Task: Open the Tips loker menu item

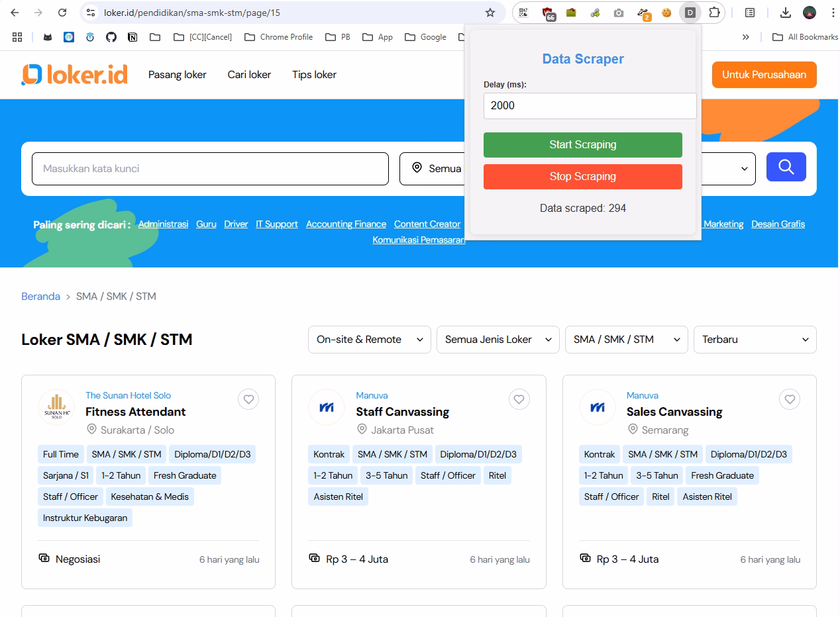Action: point(314,75)
